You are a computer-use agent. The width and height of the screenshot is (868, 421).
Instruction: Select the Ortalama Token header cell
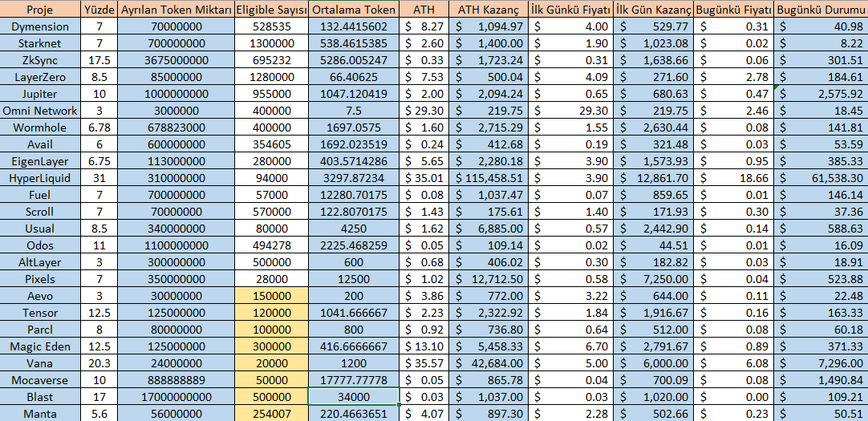tap(353, 10)
